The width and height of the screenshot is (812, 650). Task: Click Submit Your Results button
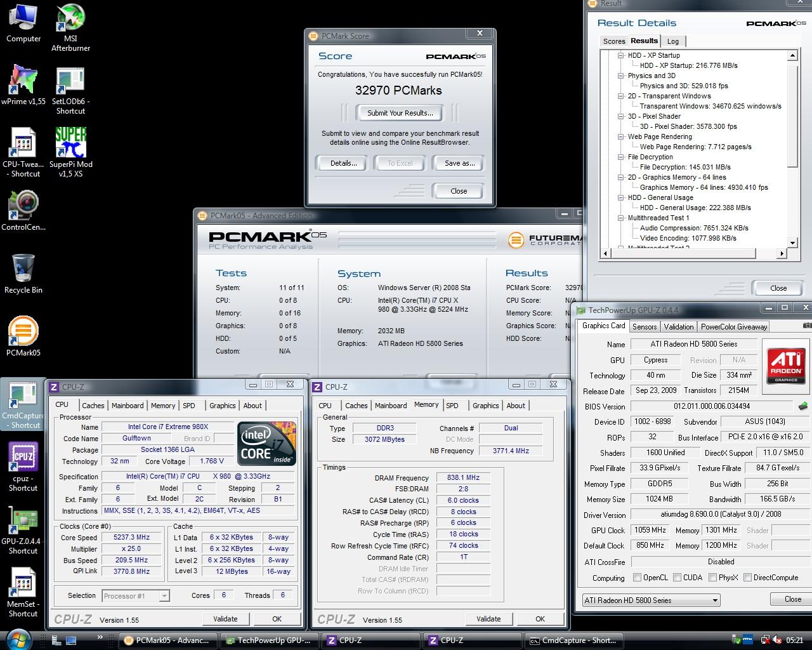(x=400, y=113)
